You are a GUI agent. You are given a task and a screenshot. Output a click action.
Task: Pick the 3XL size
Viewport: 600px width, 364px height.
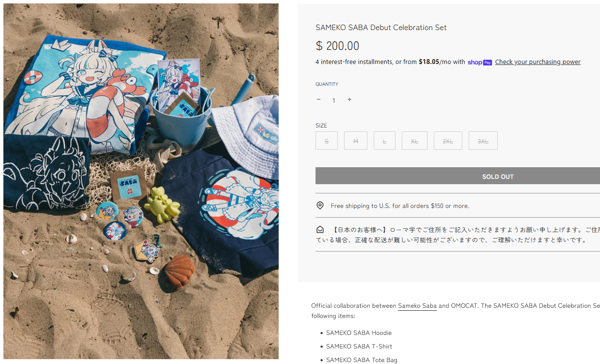[x=483, y=141]
